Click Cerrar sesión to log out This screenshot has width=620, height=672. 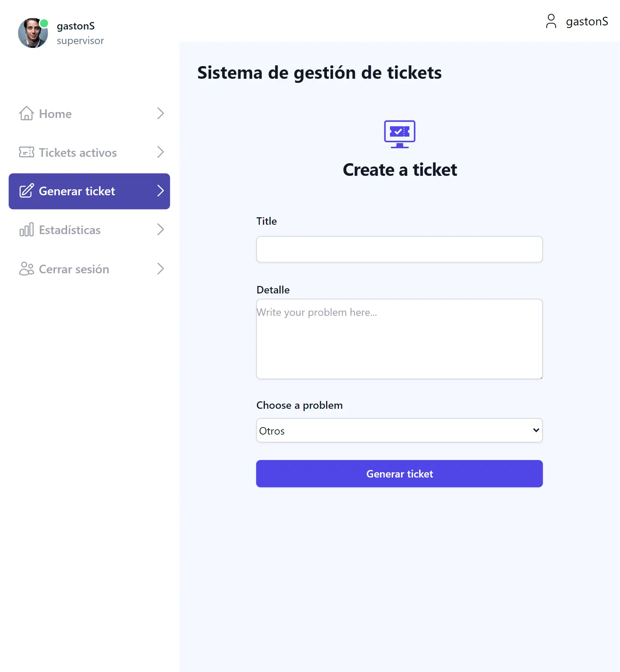click(74, 269)
